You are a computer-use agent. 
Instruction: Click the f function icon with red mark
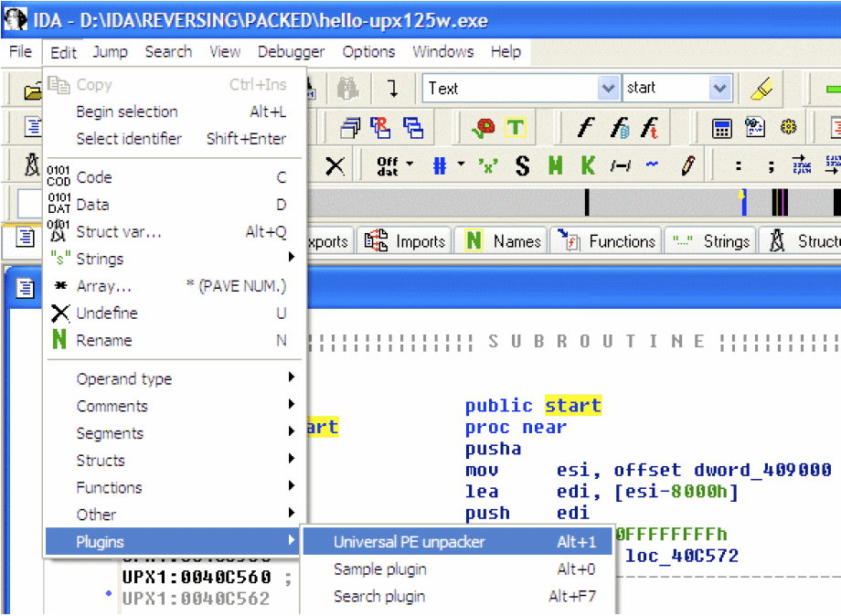[x=650, y=128]
